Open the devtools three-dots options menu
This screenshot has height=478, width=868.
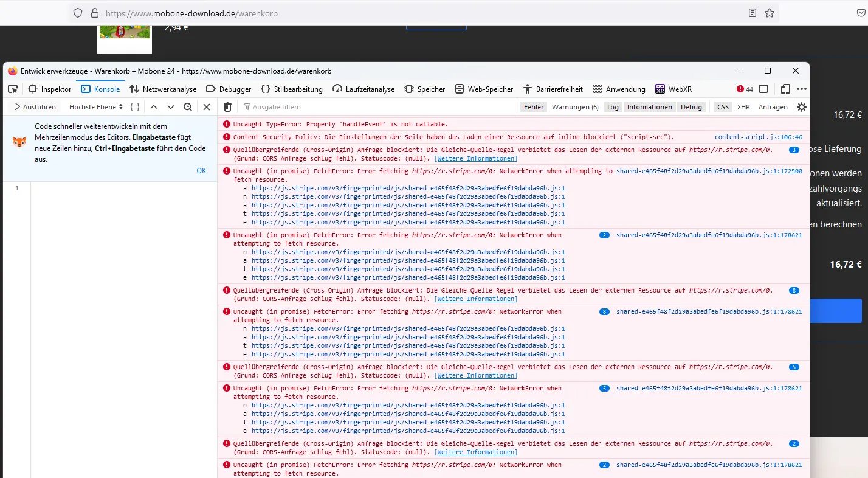(802, 89)
